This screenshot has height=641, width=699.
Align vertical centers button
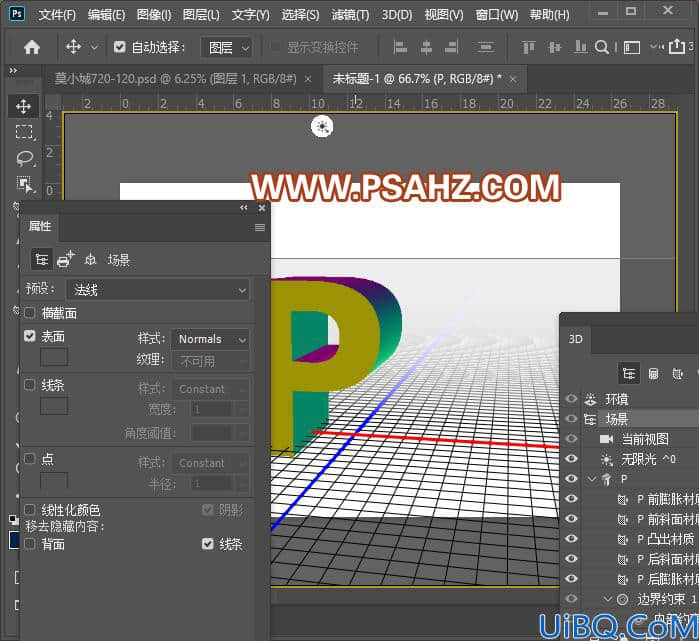pos(554,47)
